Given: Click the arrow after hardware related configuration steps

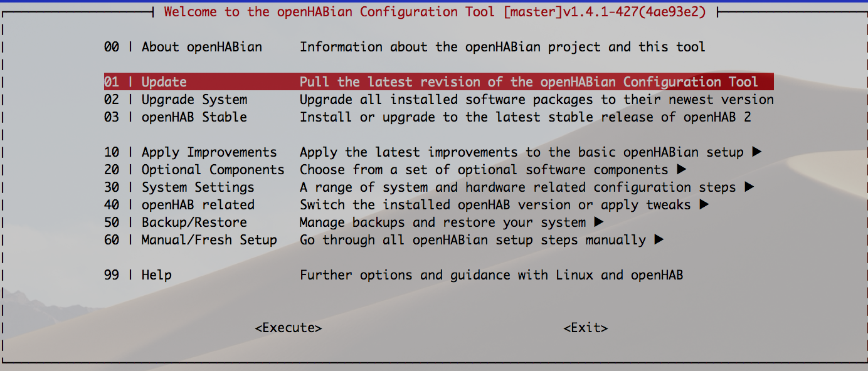Looking at the screenshot, I should [x=749, y=187].
